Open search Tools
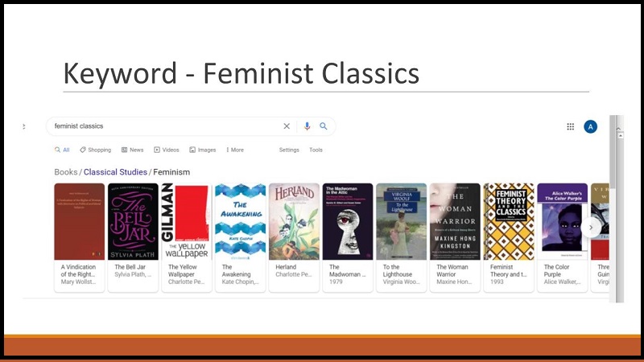This screenshot has width=644, height=362. click(316, 150)
